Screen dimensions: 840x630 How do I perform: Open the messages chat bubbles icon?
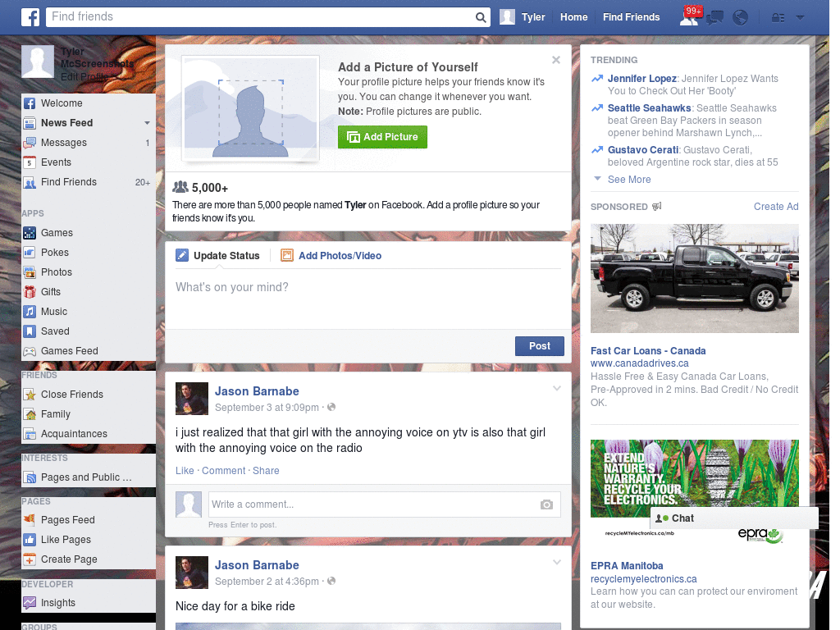(714, 18)
